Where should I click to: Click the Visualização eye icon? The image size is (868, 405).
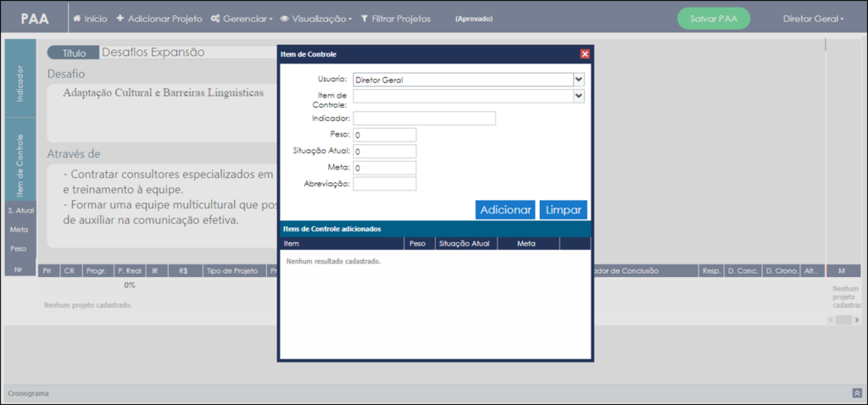coord(285,19)
